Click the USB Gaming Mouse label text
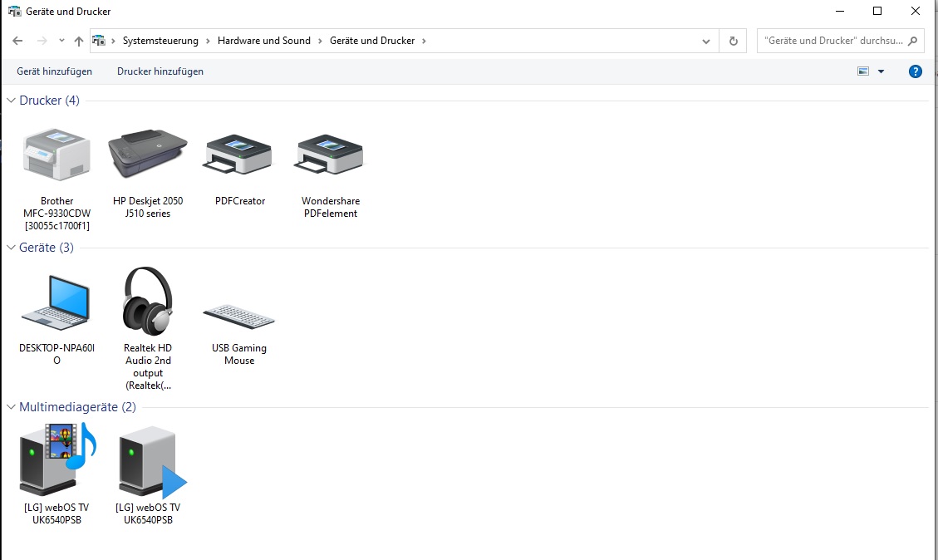Image resolution: width=938 pixels, height=560 pixels. 239,354
